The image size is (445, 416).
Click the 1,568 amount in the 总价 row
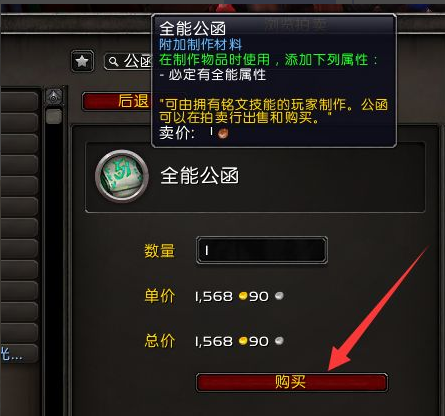[214, 341]
